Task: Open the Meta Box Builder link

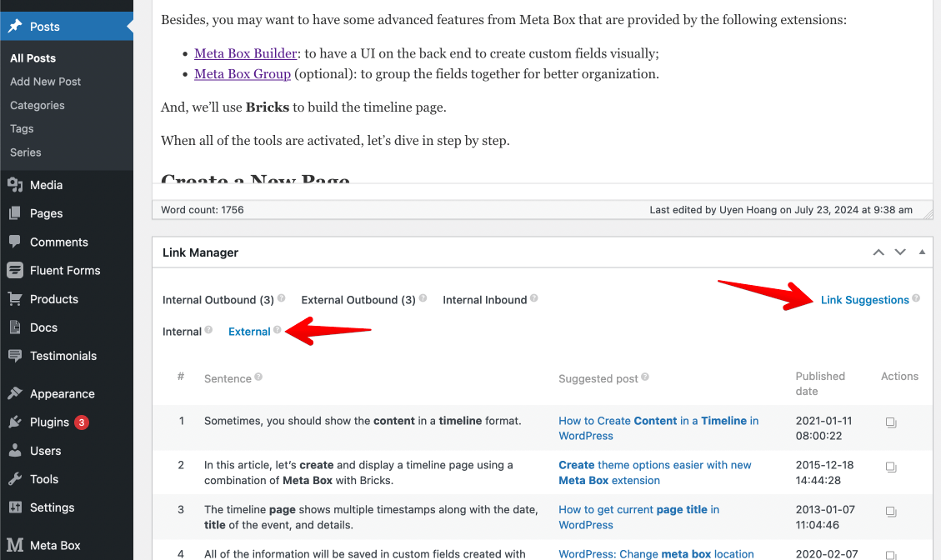Action: (x=245, y=53)
